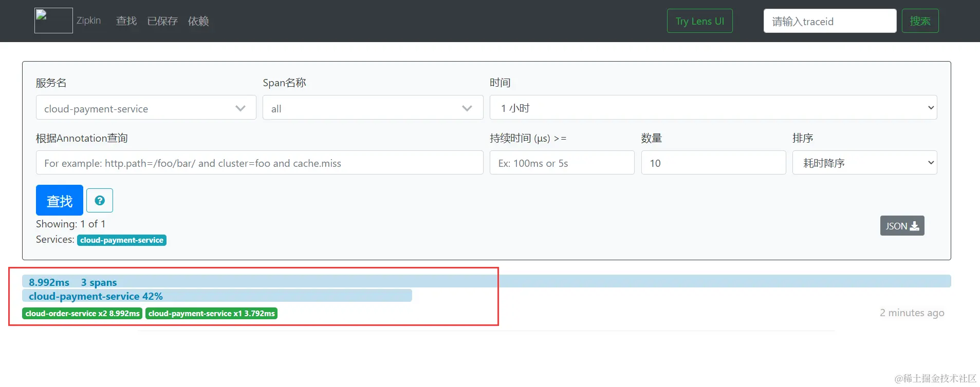The height and width of the screenshot is (387, 980).
Task: Open the question mark help icon
Action: click(100, 200)
